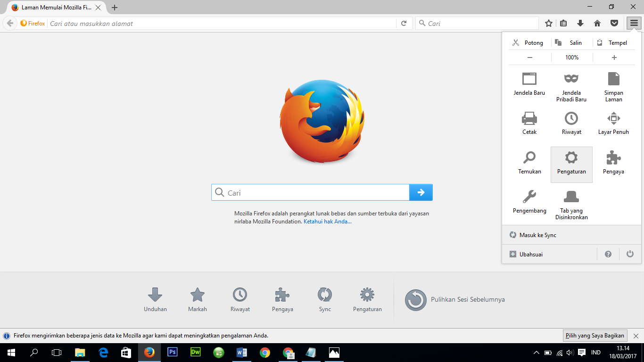This screenshot has height=362, width=644.
Task: Decrease zoom with minus button
Action: tap(530, 58)
